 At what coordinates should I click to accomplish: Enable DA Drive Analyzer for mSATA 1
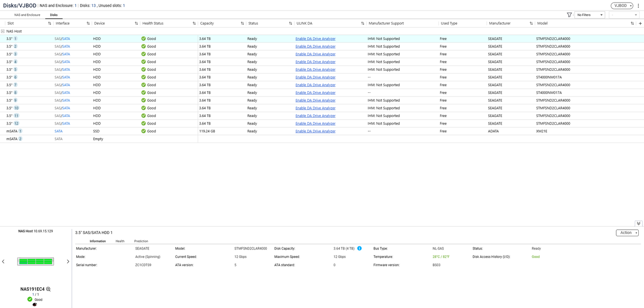315,131
